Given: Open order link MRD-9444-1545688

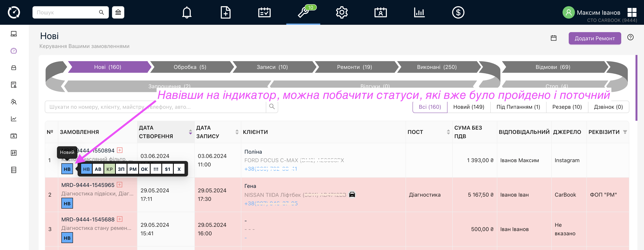Looking at the screenshot, I should pyautogui.click(x=88, y=219).
